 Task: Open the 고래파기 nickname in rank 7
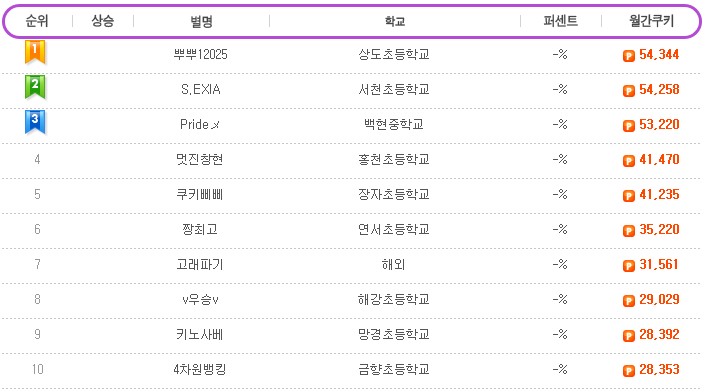pyautogui.click(x=200, y=264)
